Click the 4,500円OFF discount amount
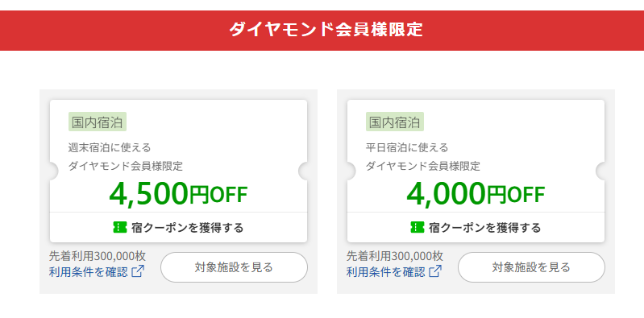Viewport: 644px width, 318px height. click(178, 194)
